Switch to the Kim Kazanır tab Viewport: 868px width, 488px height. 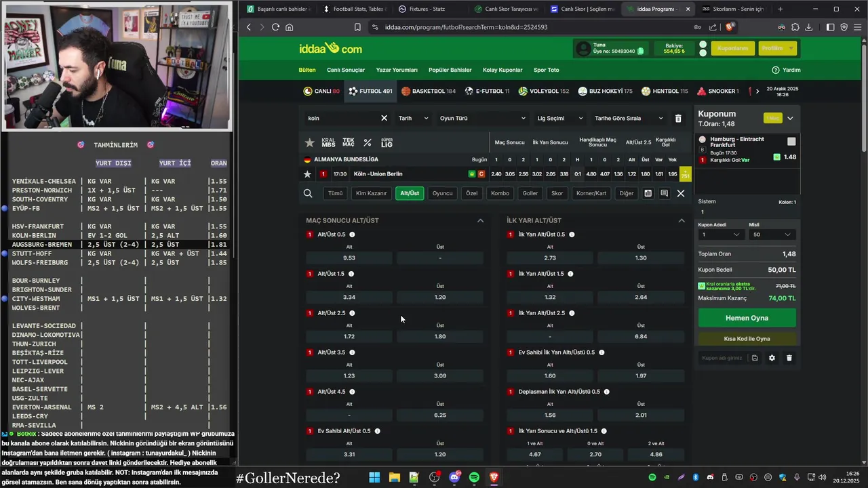(x=371, y=193)
